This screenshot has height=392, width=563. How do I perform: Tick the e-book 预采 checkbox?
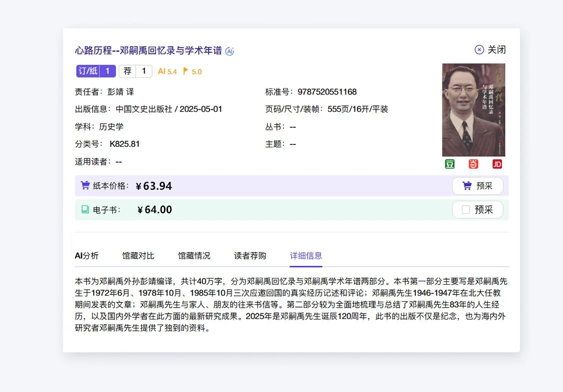coord(465,210)
